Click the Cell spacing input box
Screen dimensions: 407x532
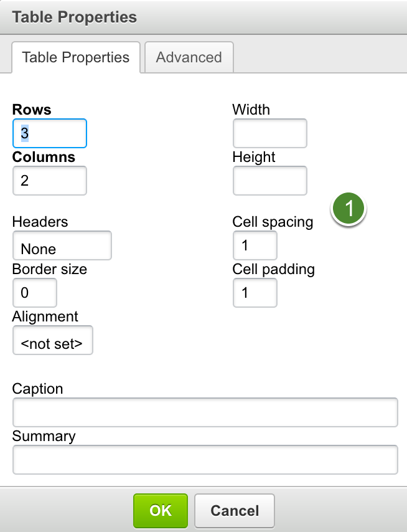(255, 245)
